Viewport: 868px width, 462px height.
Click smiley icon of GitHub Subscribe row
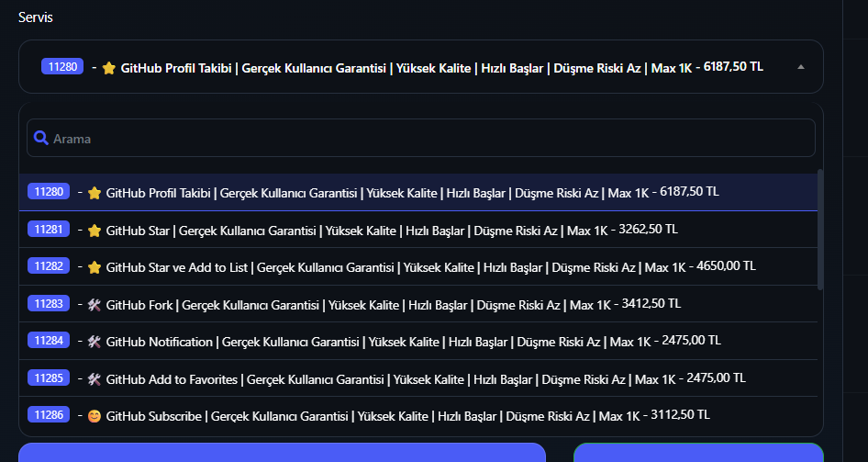(95, 415)
